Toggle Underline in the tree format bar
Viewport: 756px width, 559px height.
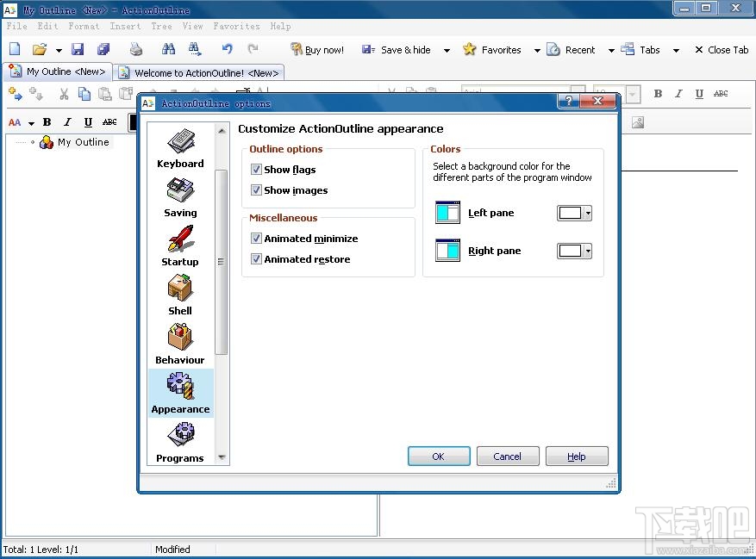(88, 122)
